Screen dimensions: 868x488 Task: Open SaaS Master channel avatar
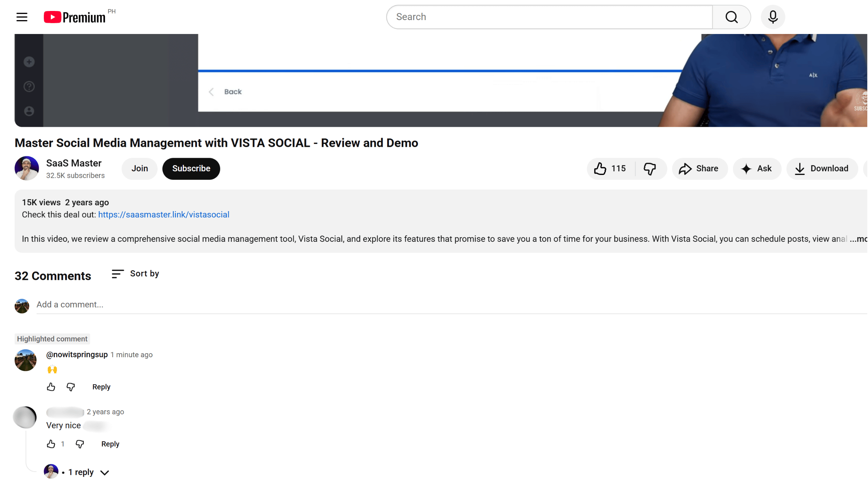(x=27, y=168)
